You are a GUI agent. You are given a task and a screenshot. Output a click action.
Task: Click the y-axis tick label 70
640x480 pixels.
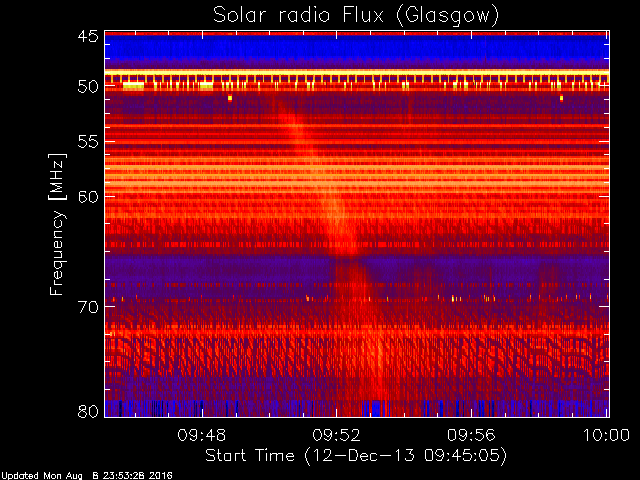pos(88,307)
